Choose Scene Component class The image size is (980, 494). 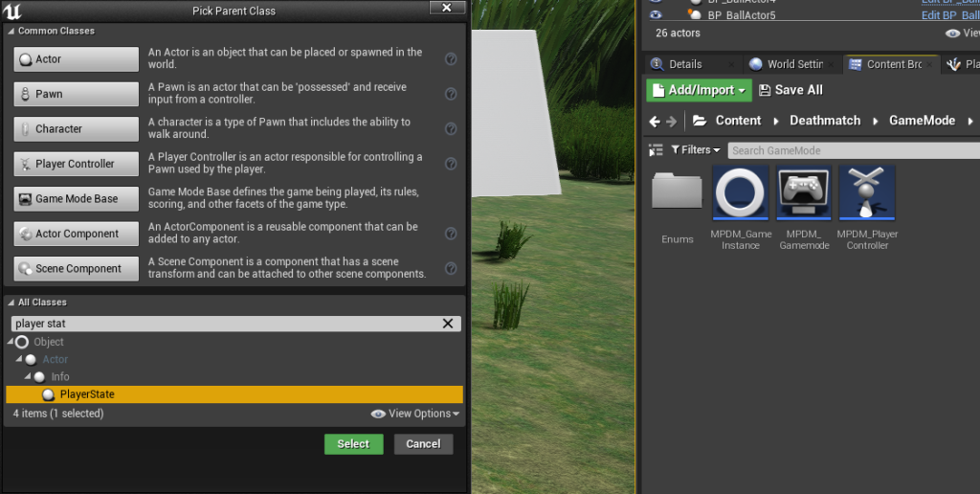[x=77, y=269]
